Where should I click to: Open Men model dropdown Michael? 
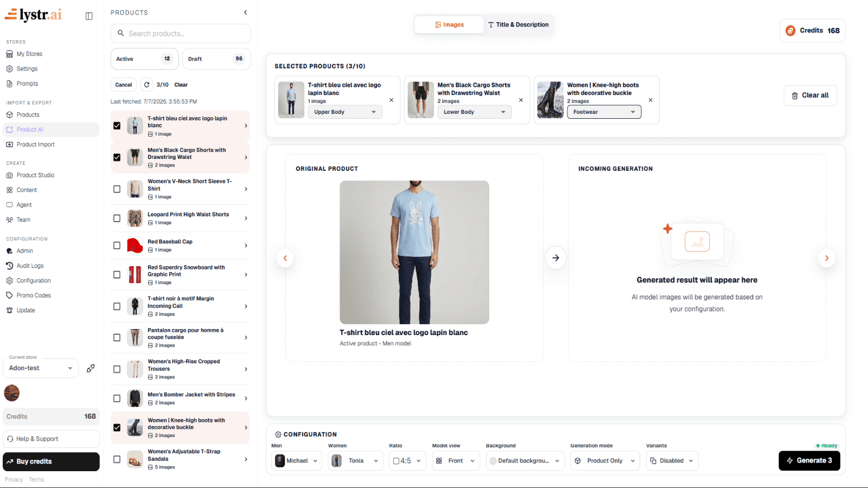[x=297, y=461]
